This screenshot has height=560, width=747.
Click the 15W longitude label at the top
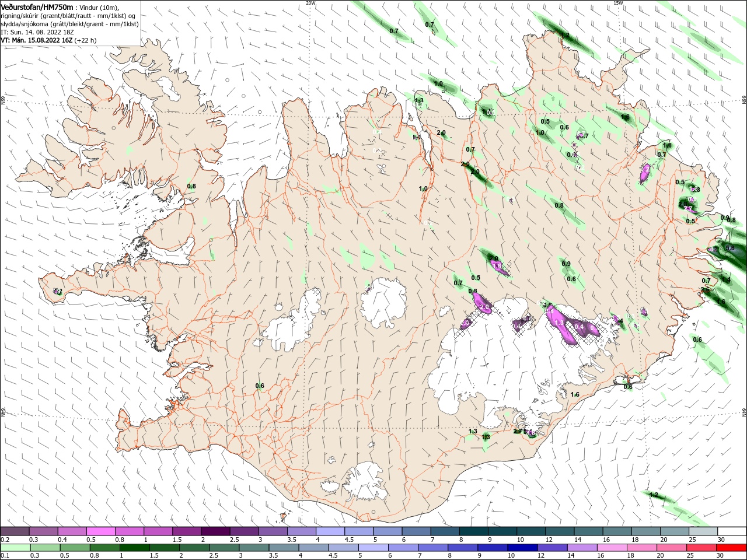click(x=618, y=3)
